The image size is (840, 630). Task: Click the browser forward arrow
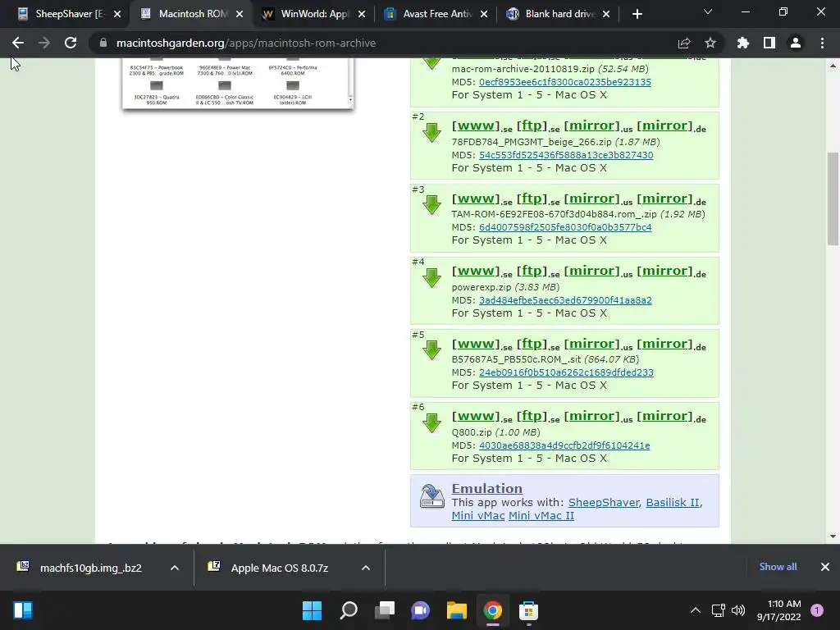coord(44,43)
